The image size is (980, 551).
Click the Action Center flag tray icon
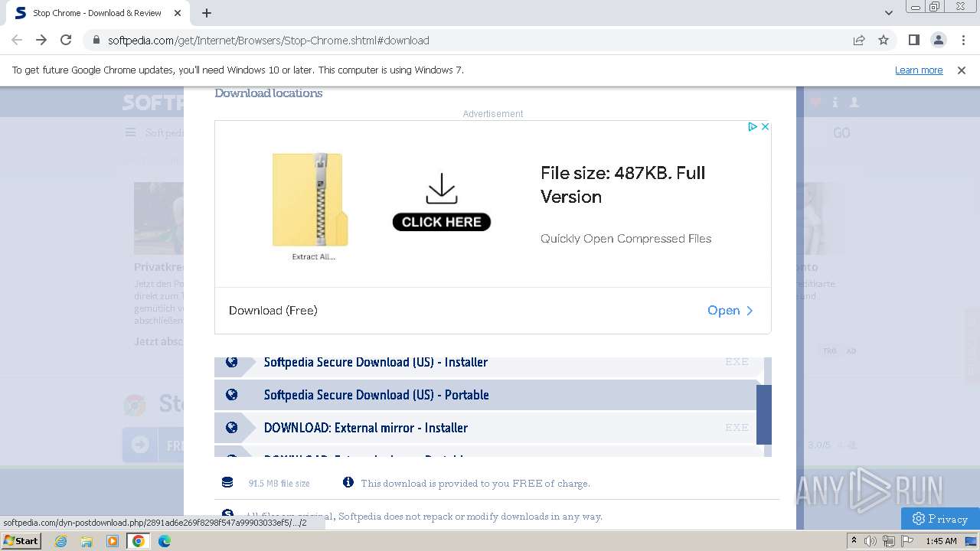pyautogui.click(x=906, y=541)
